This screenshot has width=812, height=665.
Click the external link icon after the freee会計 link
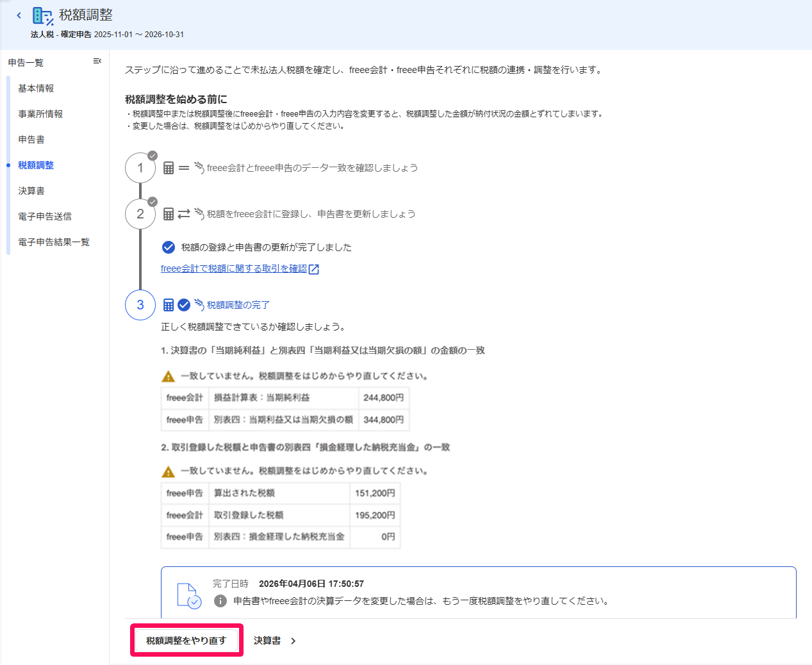pyautogui.click(x=314, y=270)
